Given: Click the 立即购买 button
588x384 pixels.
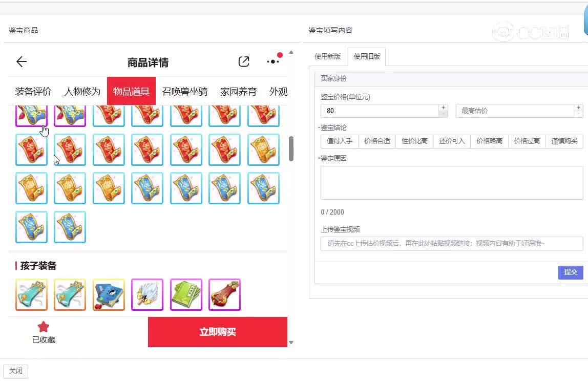Looking at the screenshot, I should pos(218,332).
